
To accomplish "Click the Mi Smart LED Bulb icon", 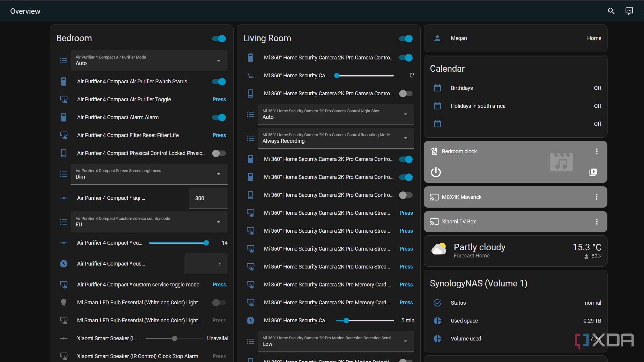I will 64,303.
